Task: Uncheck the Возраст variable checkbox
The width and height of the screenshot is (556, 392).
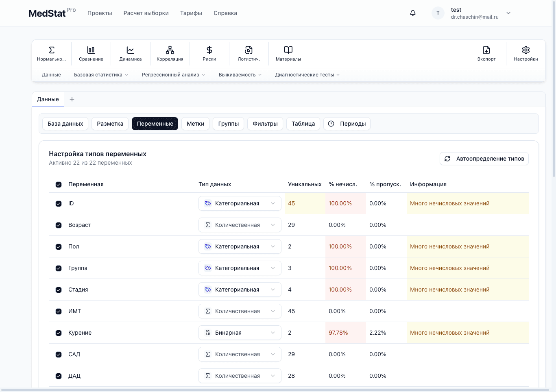Action: tap(59, 225)
